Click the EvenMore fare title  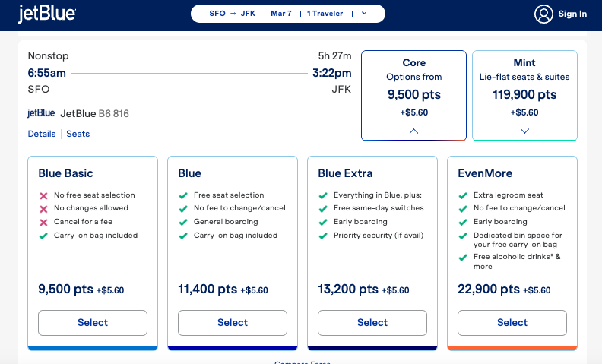click(485, 173)
